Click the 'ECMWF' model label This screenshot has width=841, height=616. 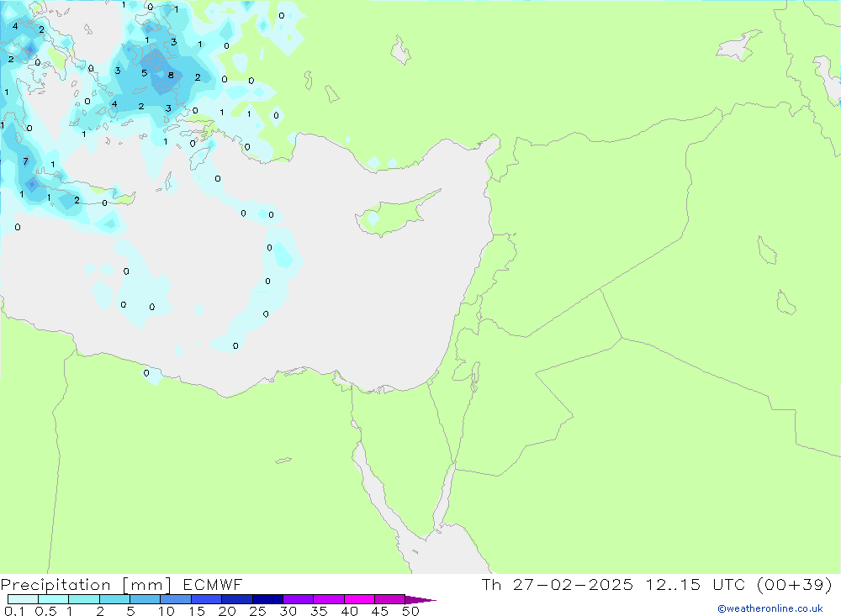click(213, 585)
